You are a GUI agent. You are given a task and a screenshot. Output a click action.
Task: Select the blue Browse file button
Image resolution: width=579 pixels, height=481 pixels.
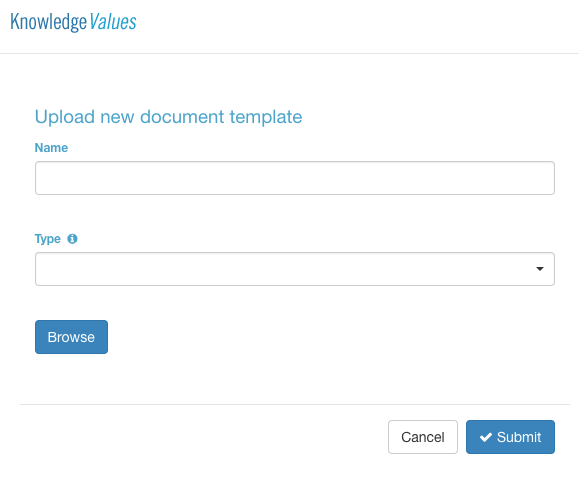[71, 337]
